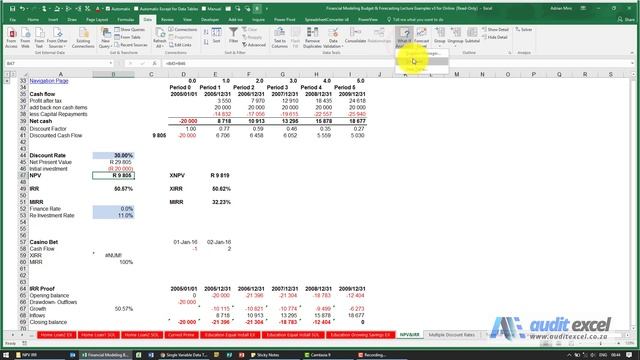The height and width of the screenshot is (360, 640).
Task: Switch to the Developer ribbon tab
Action: [x=210, y=19]
